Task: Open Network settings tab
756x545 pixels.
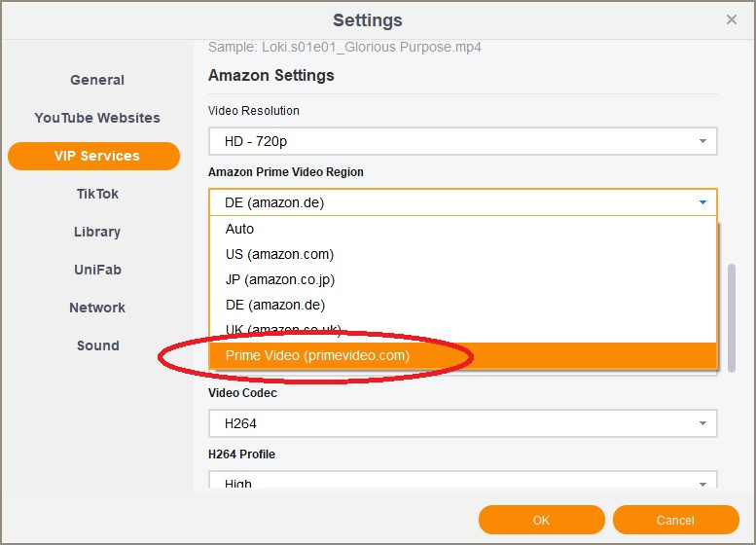Action: pos(97,308)
